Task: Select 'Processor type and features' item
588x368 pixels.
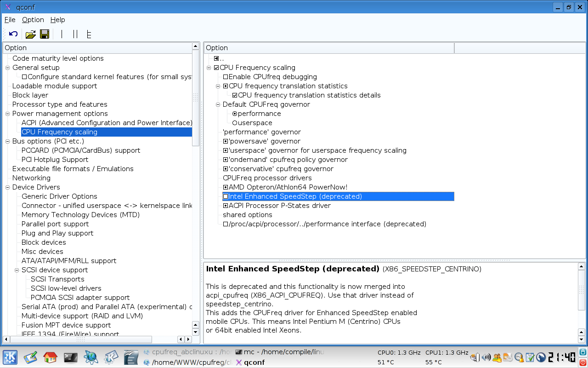Action: (x=60, y=104)
